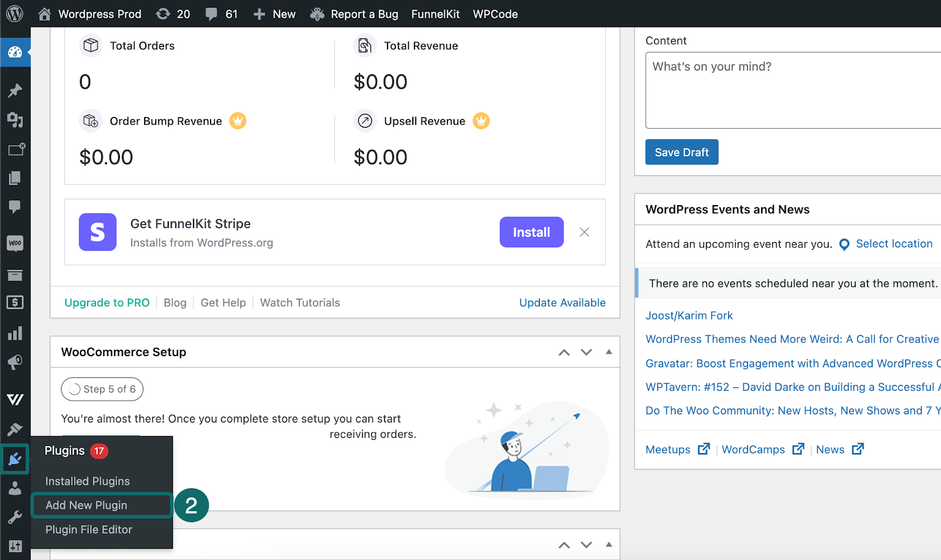
Task: Open Plugins plug sidebar icon
Action: click(15, 458)
